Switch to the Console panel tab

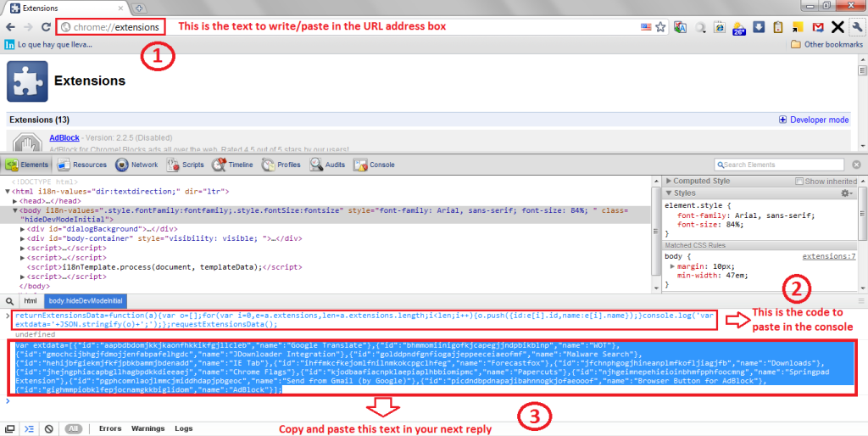pos(374,165)
